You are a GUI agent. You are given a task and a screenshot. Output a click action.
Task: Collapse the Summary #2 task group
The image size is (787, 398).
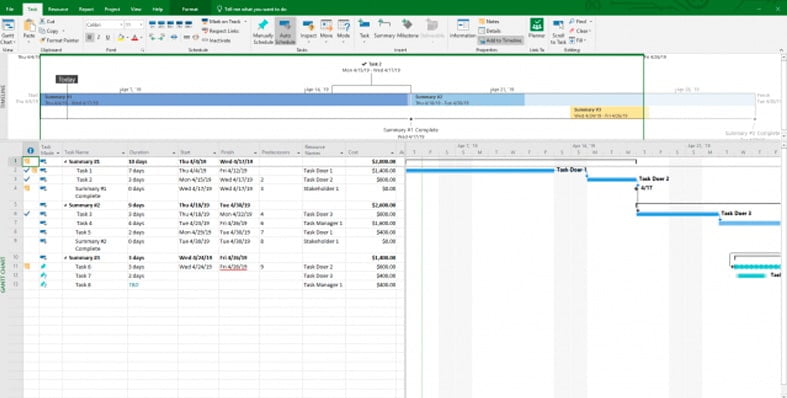pos(65,205)
